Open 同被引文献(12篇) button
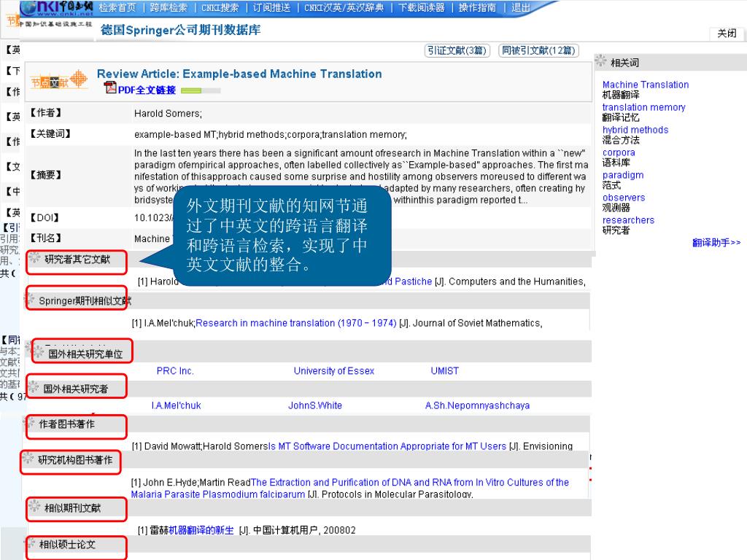This screenshot has width=747, height=560. (x=539, y=50)
